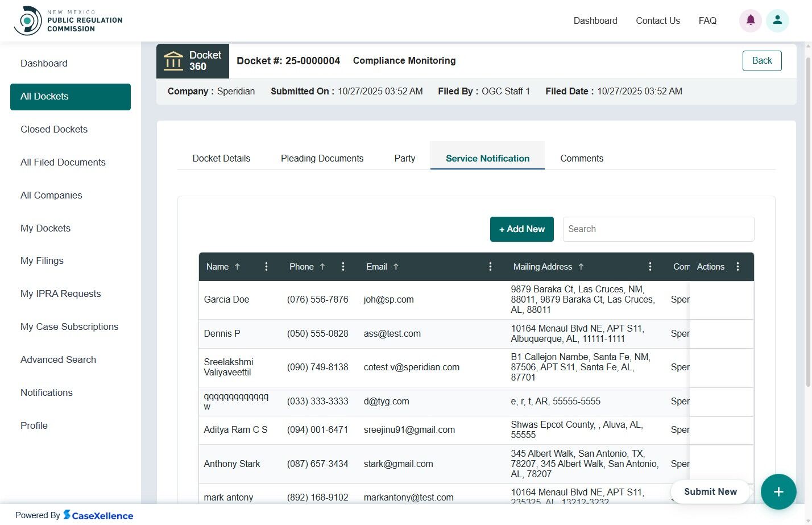812x525 pixels.
Task: Click email joh@sp.com
Action: [x=388, y=300]
